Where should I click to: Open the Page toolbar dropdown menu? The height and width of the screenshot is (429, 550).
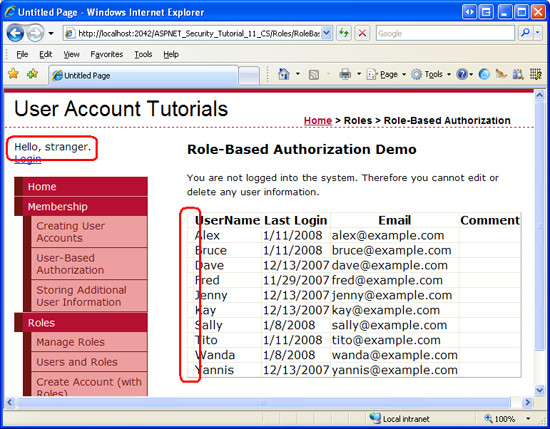[387, 74]
